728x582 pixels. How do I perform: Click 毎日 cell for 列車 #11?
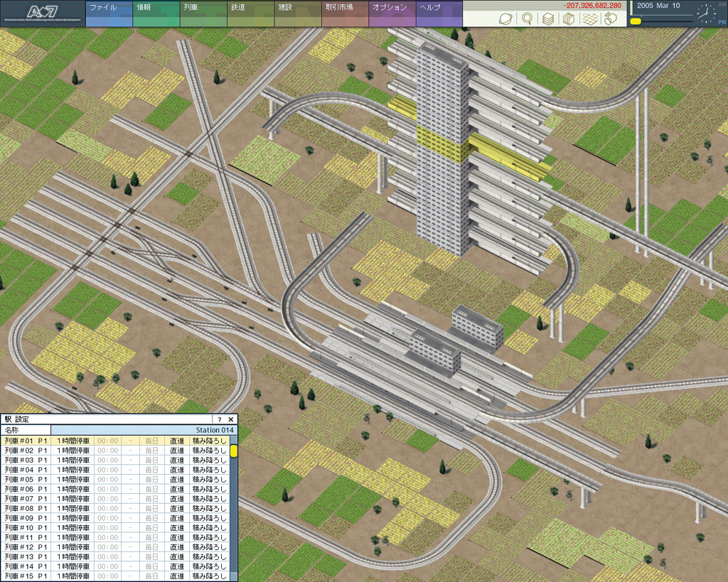pyautogui.click(x=152, y=537)
